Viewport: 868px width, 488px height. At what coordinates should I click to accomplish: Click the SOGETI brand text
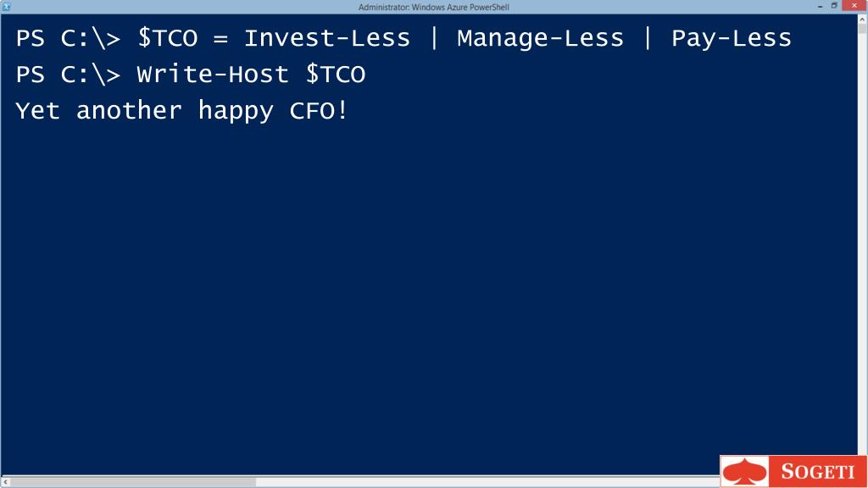(818, 472)
